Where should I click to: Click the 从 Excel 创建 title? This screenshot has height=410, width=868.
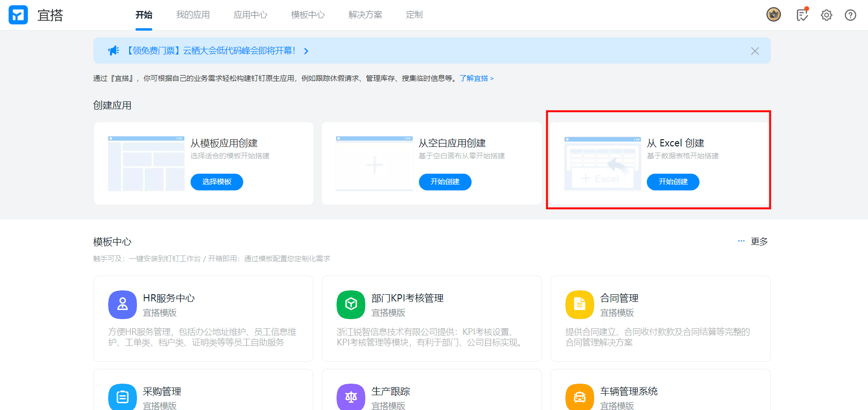pyautogui.click(x=676, y=143)
